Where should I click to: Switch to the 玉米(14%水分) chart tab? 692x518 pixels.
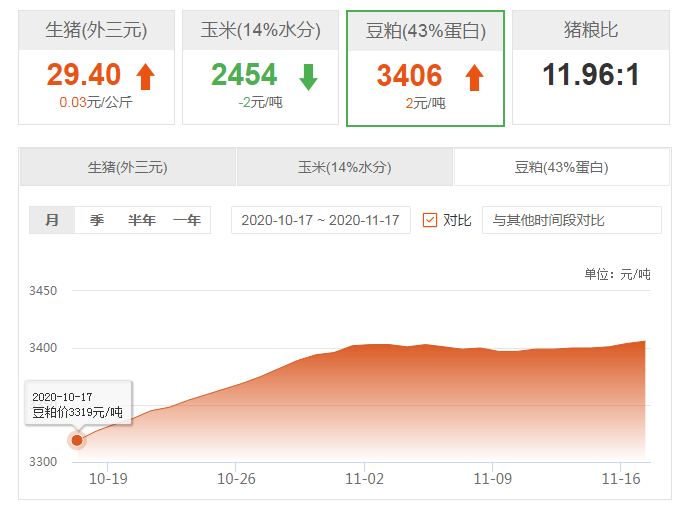click(345, 167)
